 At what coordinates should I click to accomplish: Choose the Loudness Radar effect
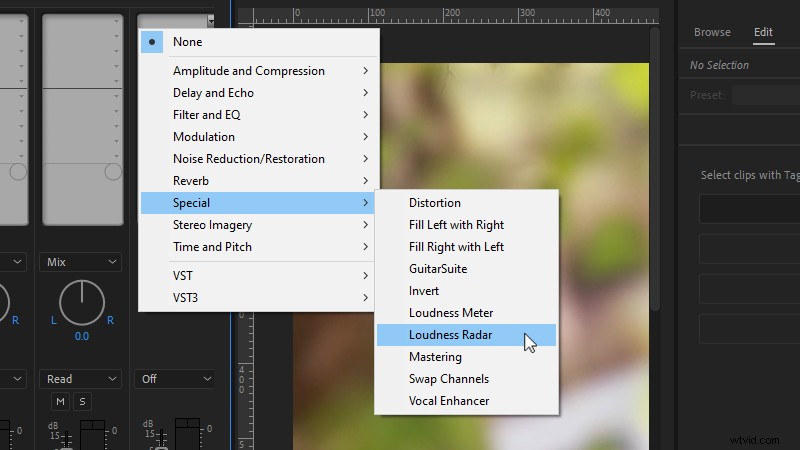pyautogui.click(x=466, y=335)
